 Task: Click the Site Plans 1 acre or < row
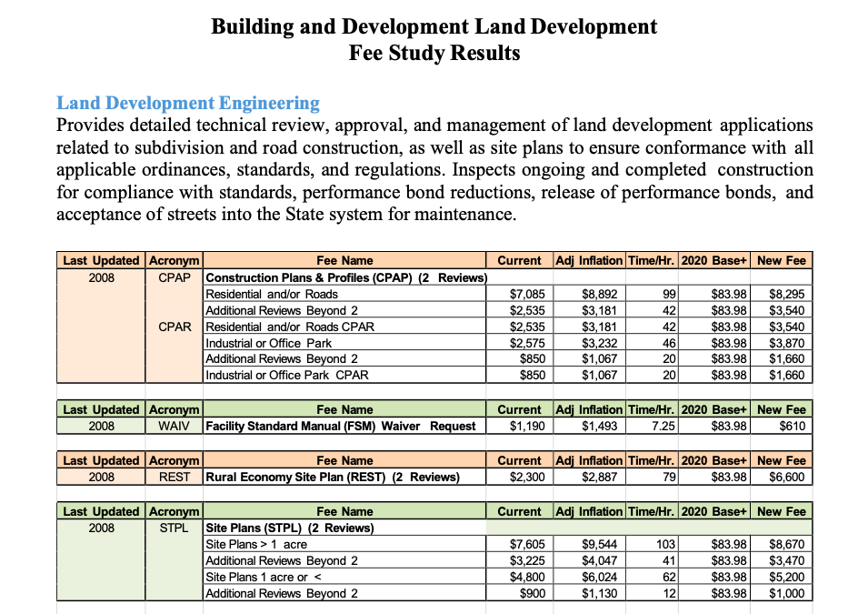[264, 577]
